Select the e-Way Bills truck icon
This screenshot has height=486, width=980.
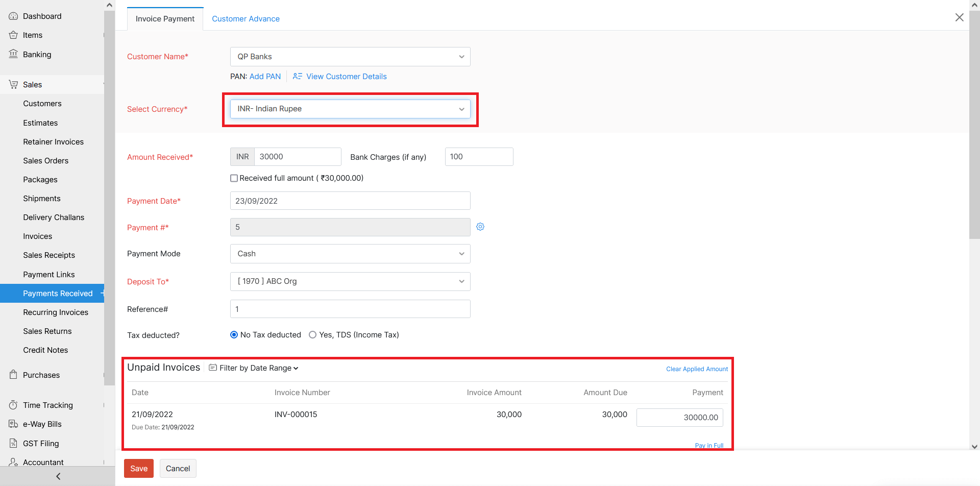[x=13, y=424]
